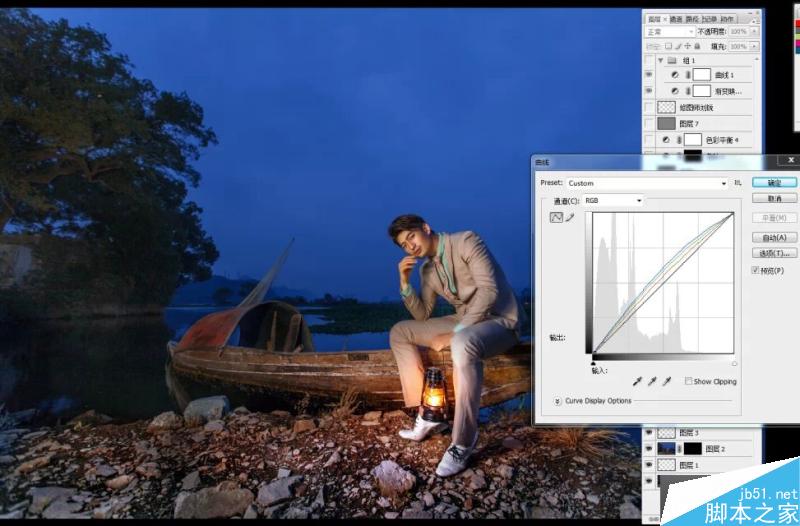Hide the 曲线 1 layer eye icon
The width and height of the screenshot is (800, 526).
point(649,75)
